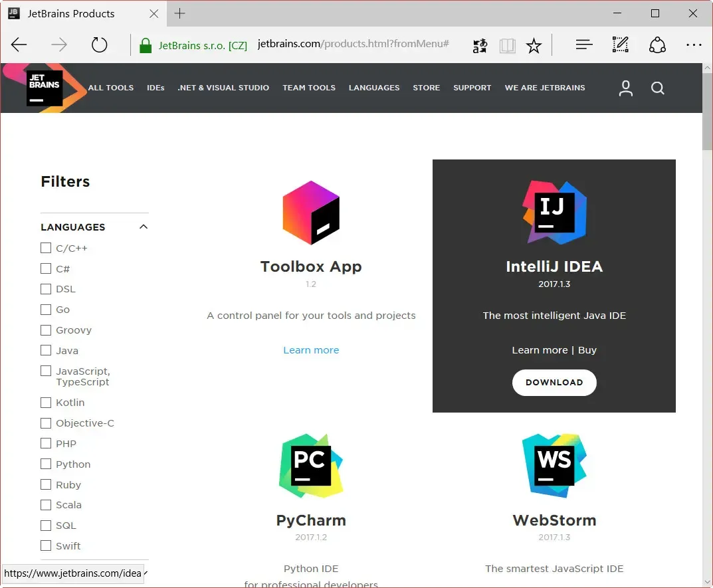Open the IDEs menu
This screenshot has height=588, width=713.
pyautogui.click(x=155, y=88)
